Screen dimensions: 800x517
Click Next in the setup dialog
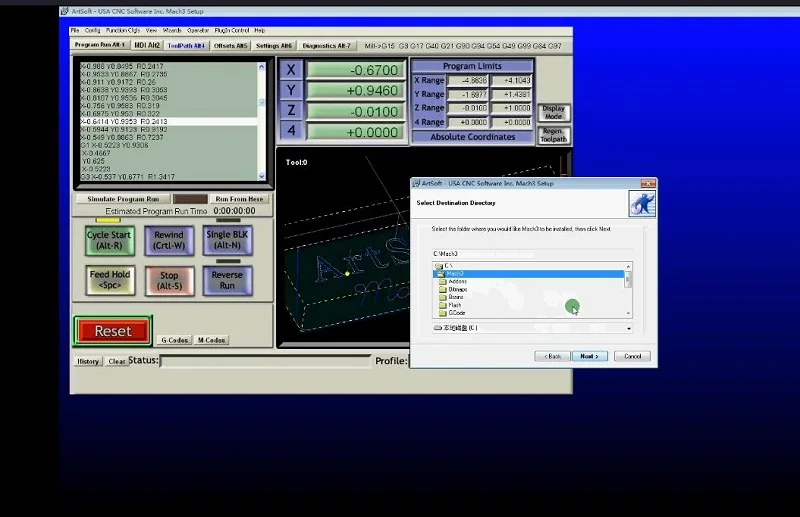point(589,356)
